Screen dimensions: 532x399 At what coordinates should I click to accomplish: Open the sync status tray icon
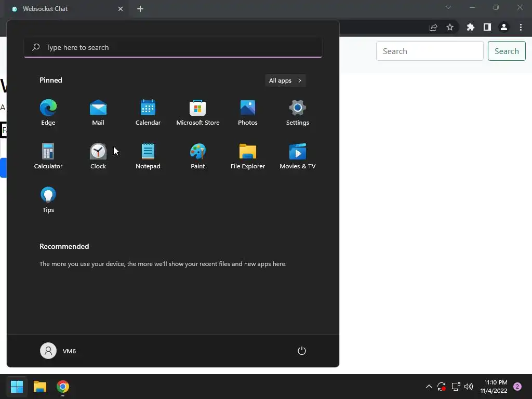[442, 387]
